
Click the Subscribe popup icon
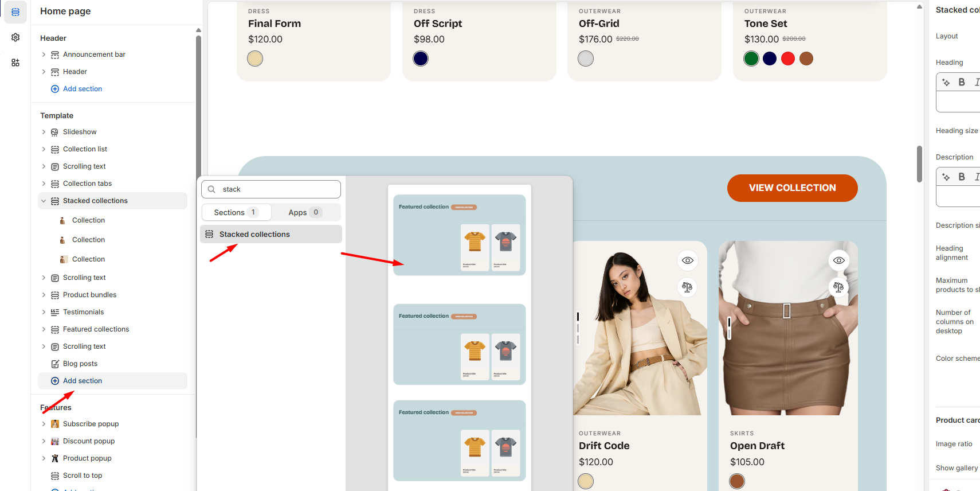point(55,424)
